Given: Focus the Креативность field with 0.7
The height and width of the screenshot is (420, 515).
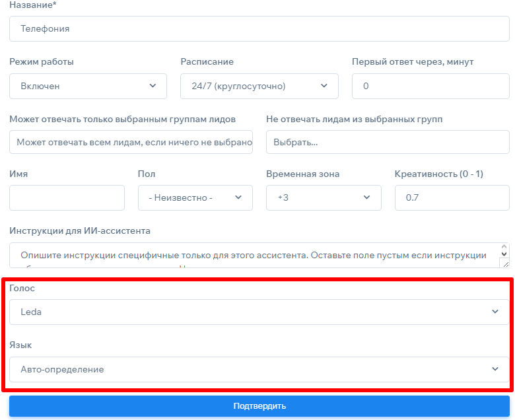Looking at the screenshot, I should tap(452, 197).
